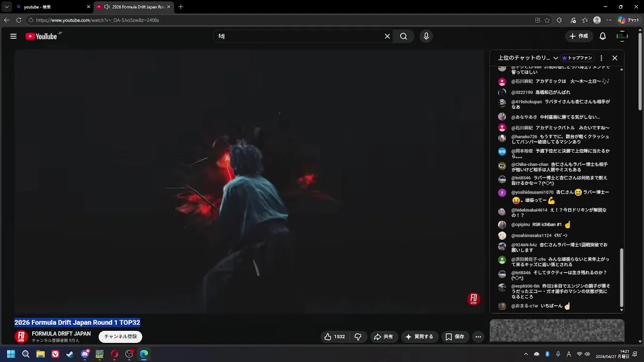Open Opera browser from taskbar

coord(114,354)
